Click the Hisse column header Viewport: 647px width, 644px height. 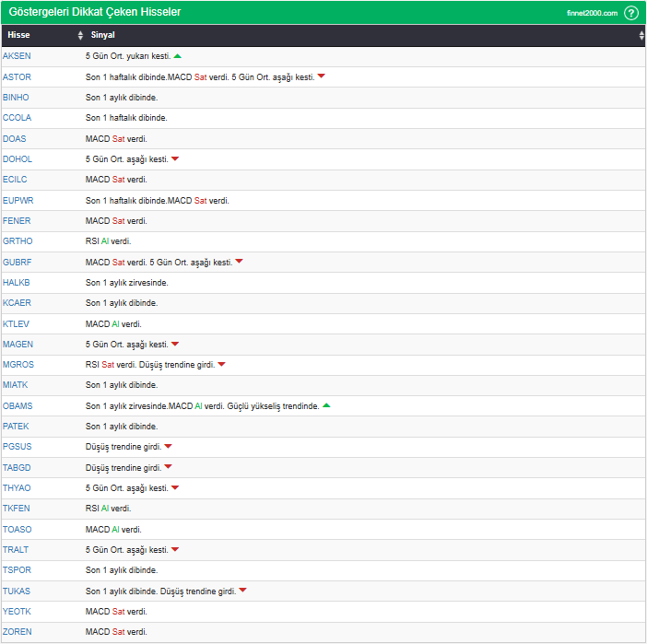tap(18, 35)
